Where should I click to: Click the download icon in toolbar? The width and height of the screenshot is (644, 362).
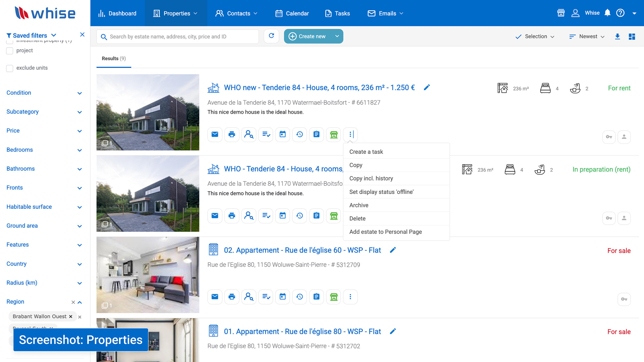(x=617, y=36)
